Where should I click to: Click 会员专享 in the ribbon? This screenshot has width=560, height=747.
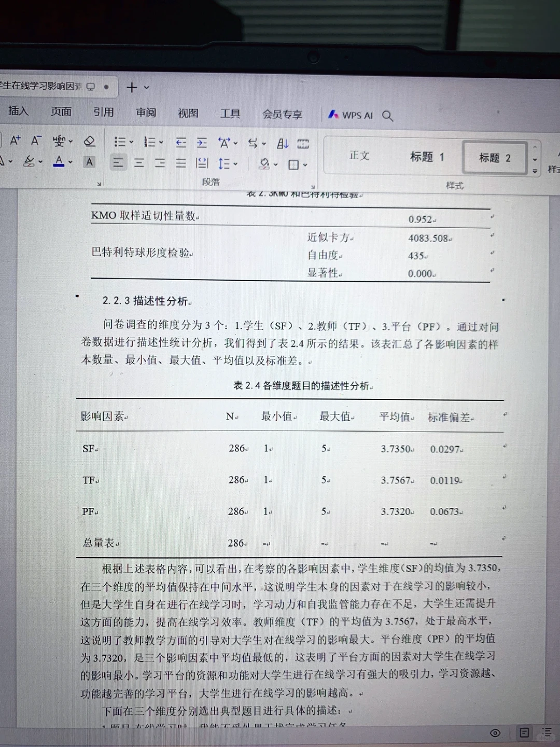282,114
